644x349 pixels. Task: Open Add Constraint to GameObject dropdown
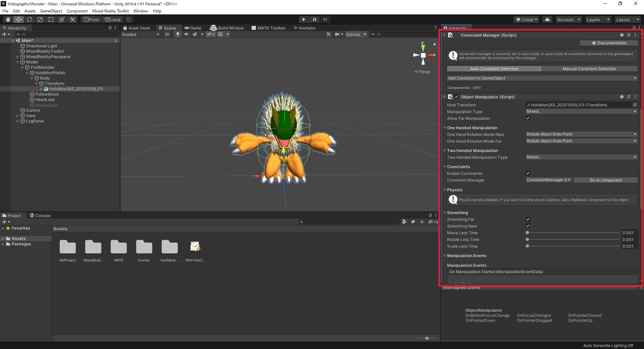click(542, 78)
